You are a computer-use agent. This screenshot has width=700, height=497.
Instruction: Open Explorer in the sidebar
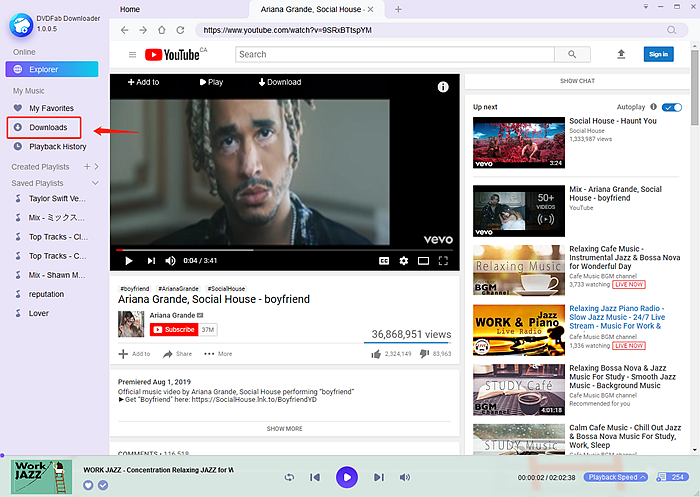click(x=52, y=69)
